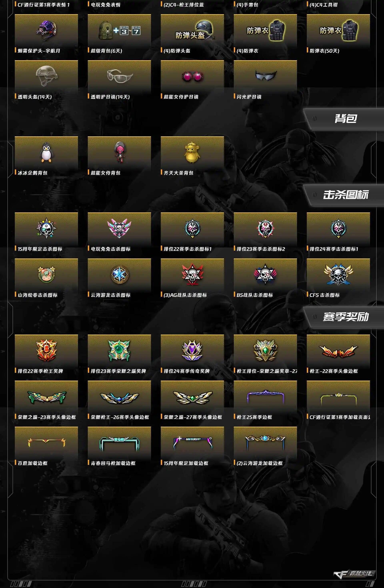
Task: Click the 百胜加载边框 label text
Action: click(x=32, y=463)
